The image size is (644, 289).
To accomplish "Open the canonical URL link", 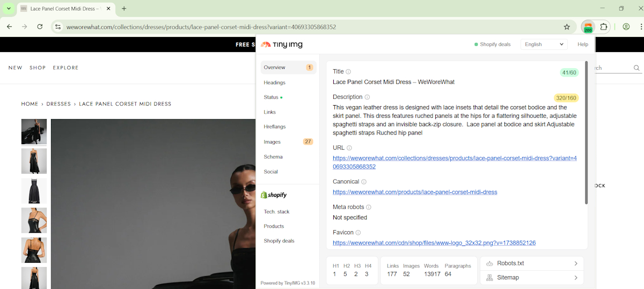I will (415, 192).
